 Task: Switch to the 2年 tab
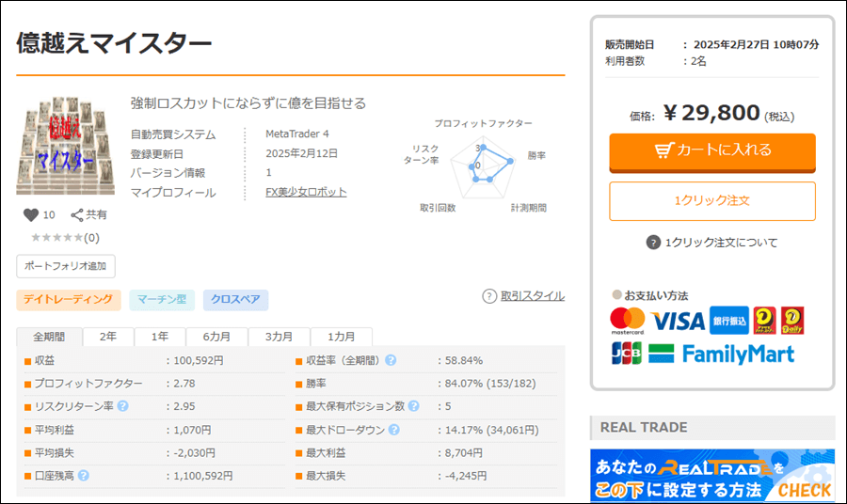pyautogui.click(x=108, y=337)
